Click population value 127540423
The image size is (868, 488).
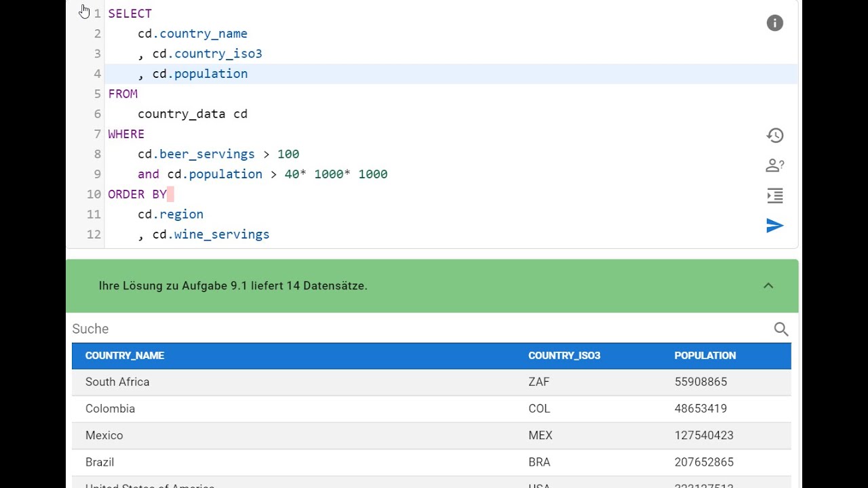pyautogui.click(x=704, y=435)
